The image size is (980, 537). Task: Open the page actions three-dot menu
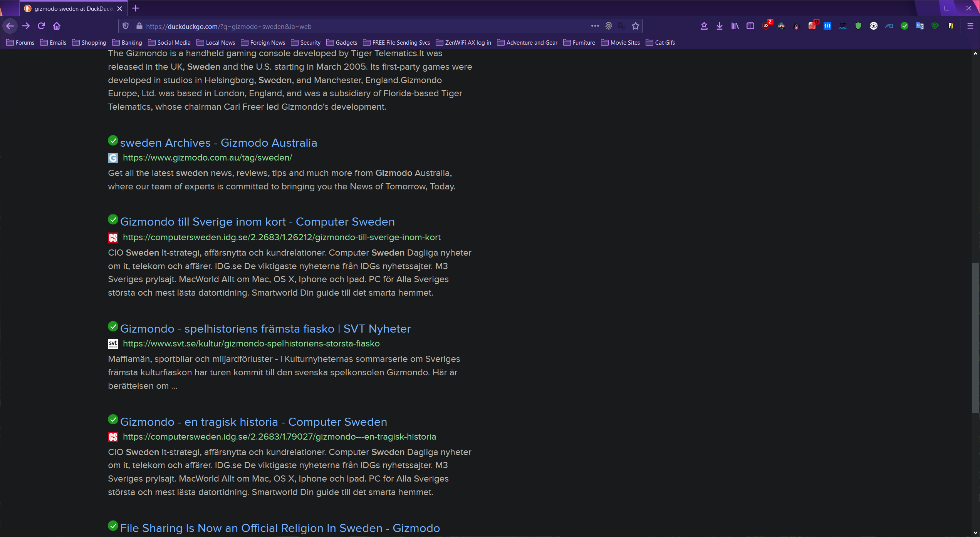[595, 26]
